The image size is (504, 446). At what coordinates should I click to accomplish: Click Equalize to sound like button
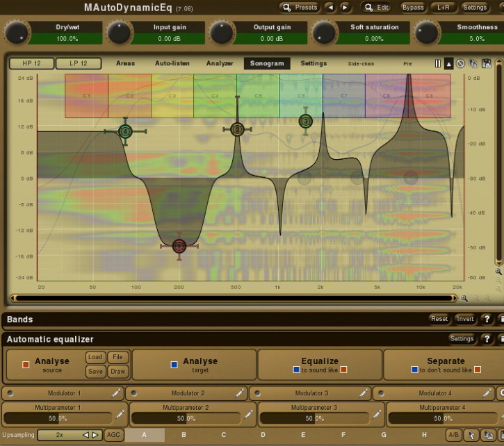[320, 365]
